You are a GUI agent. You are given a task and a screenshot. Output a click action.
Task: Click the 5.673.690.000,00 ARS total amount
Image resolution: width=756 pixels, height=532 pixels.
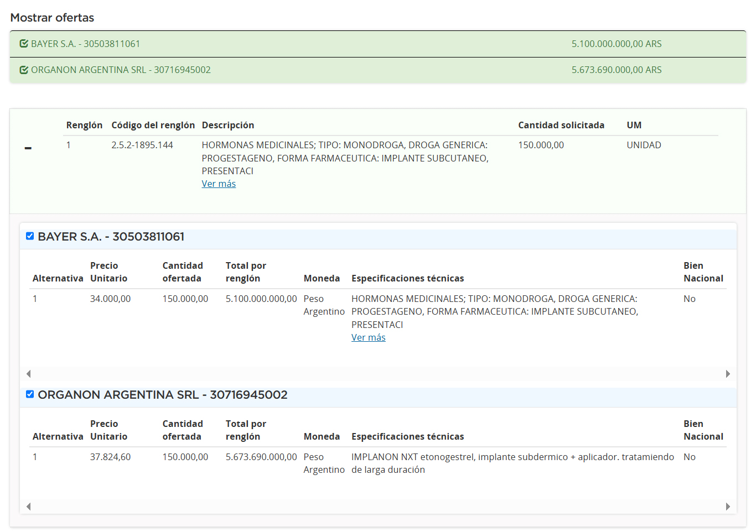pyautogui.click(x=617, y=70)
